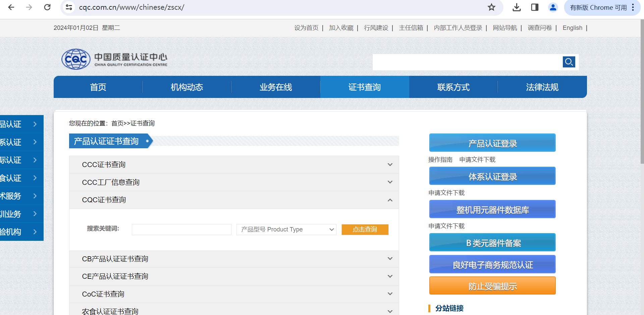
Task: Open the Chrome profile avatar
Action: click(553, 7)
